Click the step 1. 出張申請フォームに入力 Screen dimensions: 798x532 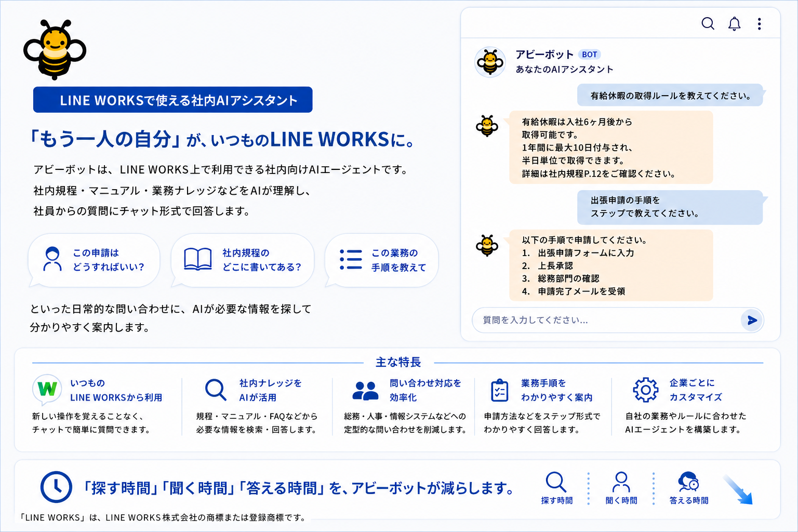point(578,253)
